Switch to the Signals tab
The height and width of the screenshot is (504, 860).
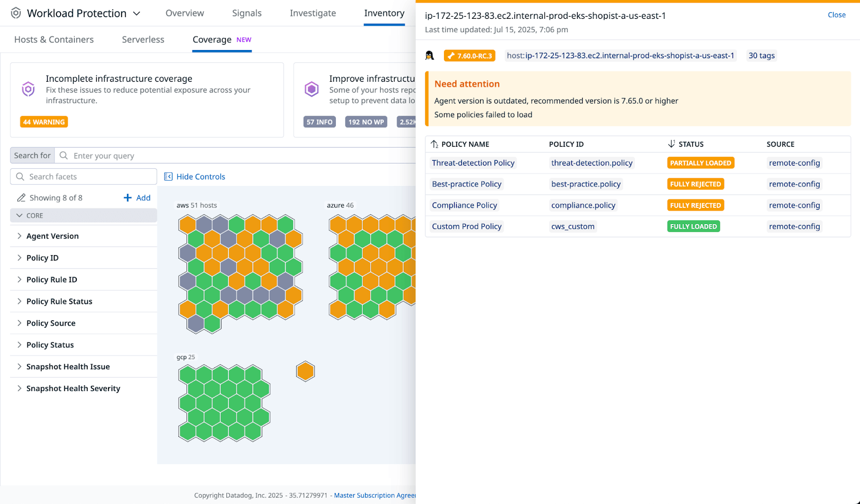(247, 13)
